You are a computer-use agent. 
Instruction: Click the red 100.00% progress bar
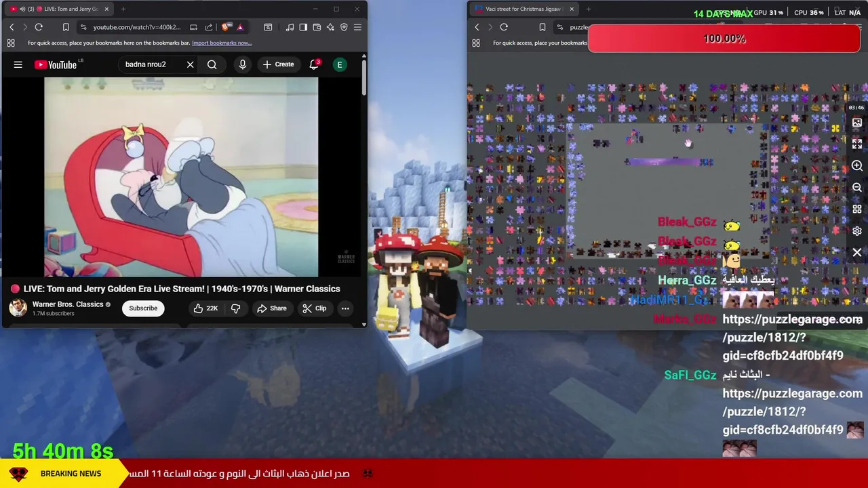point(724,39)
